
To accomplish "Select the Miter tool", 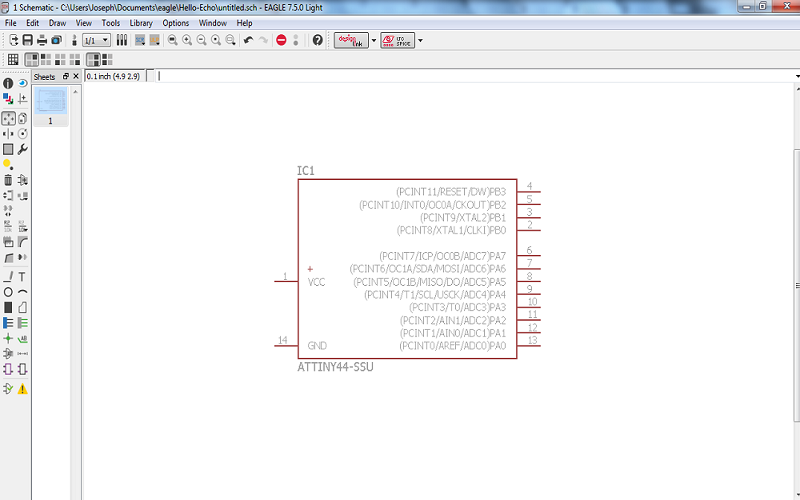I will click(22, 241).
